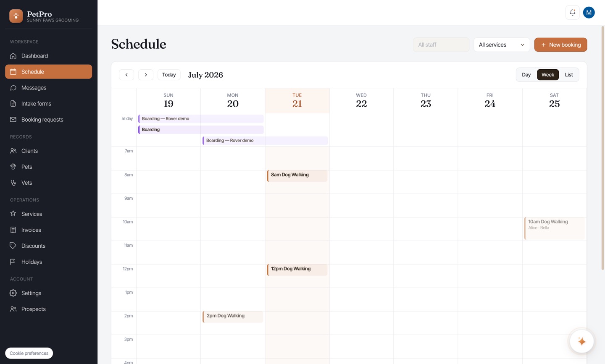Click the Intake forms document icon
This screenshot has height=364, width=605.
pos(13,104)
